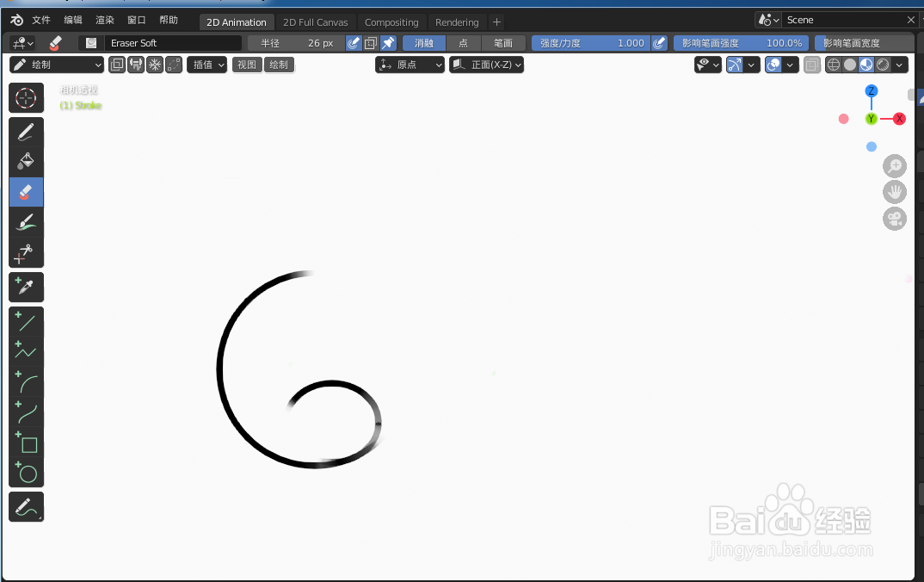Toggle the gizmo display button
Screen dimensions: 924x582
click(734, 65)
